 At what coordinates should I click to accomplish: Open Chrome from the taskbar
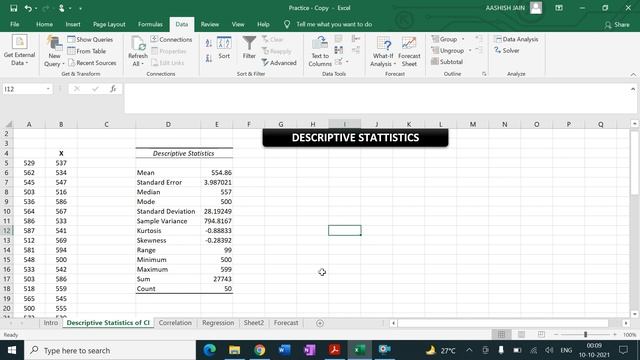tap(259, 350)
